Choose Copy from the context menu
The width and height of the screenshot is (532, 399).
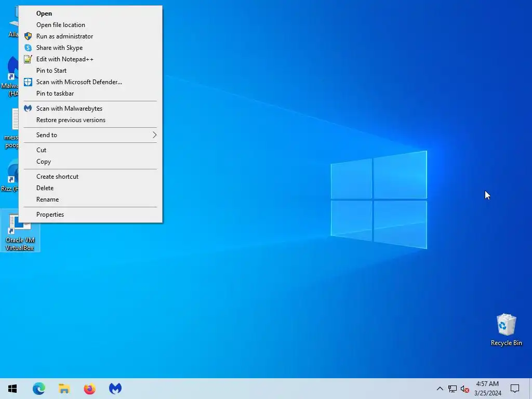pos(90,162)
